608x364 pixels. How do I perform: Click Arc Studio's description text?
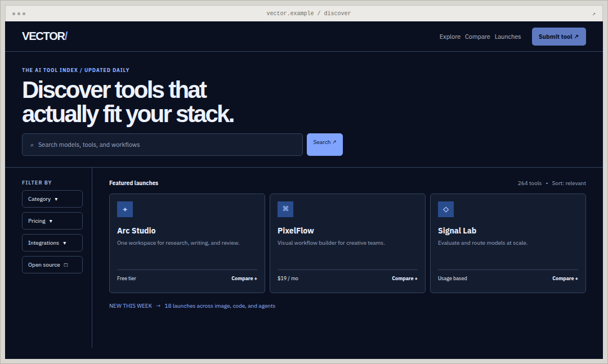pos(178,243)
